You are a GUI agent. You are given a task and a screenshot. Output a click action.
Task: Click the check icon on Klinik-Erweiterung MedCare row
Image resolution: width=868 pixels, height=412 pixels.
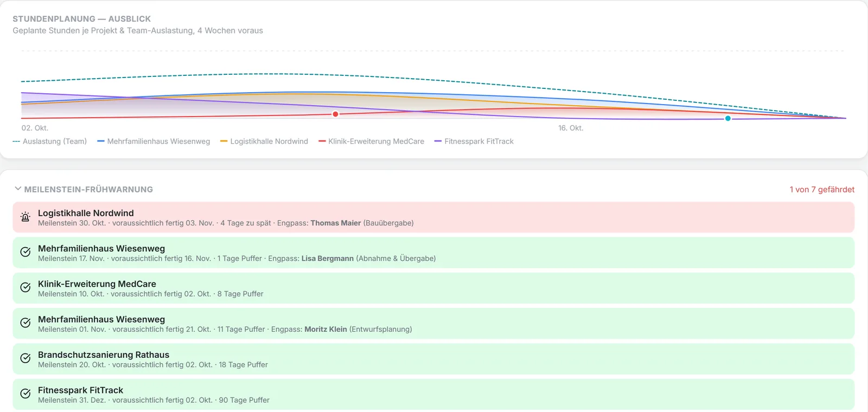tap(25, 288)
